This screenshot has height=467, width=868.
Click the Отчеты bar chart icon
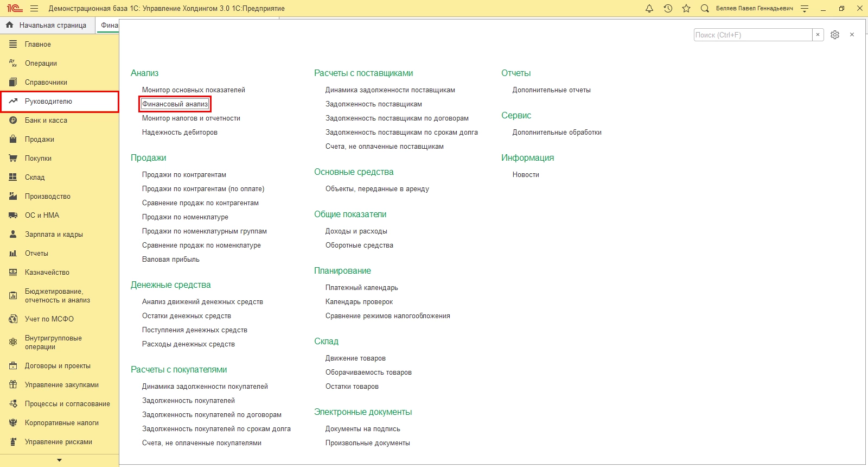pos(13,253)
